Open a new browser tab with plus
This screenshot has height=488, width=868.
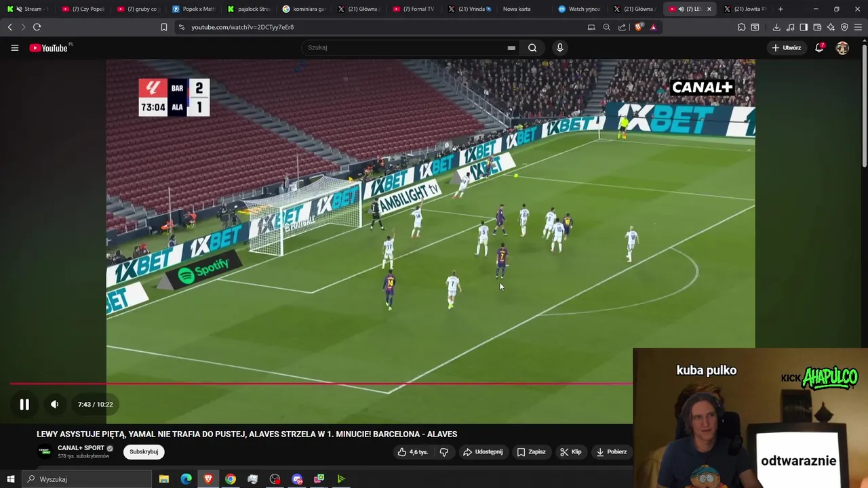point(781,9)
